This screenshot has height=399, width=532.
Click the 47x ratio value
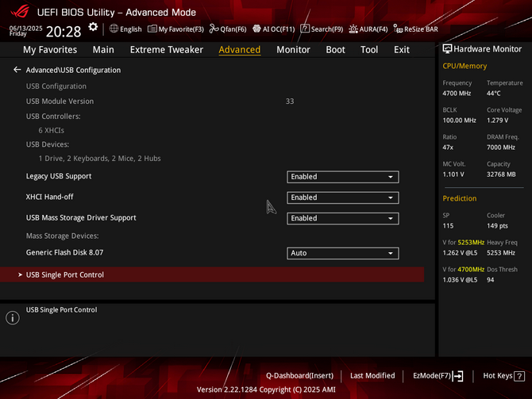(448, 147)
